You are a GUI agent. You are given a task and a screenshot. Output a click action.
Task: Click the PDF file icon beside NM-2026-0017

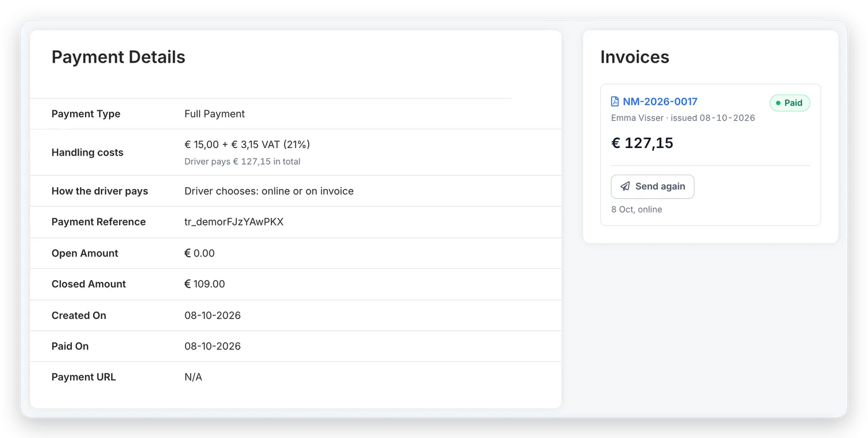(x=615, y=102)
